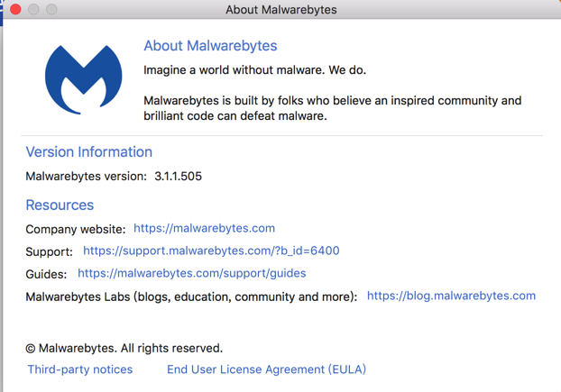Close the About Malwarebytes window
Image resolution: width=561 pixels, height=392 pixels.
pos(15,9)
